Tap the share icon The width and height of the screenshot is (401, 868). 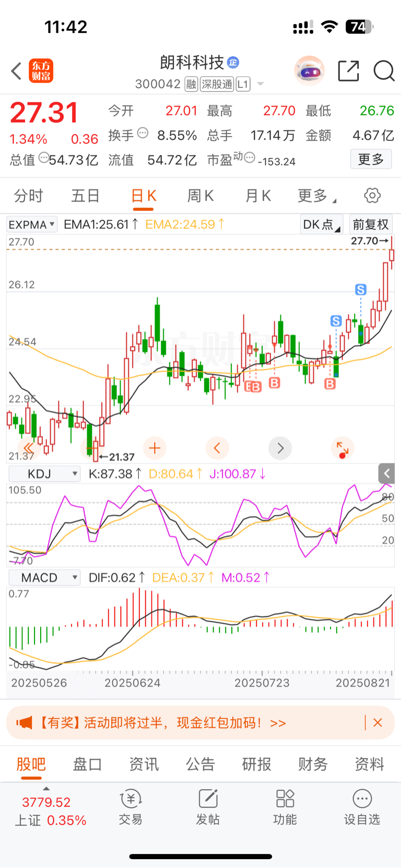tap(349, 71)
